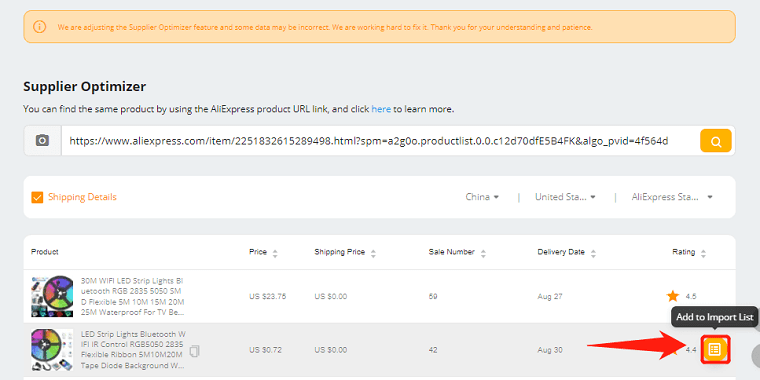The height and width of the screenshot is (380, 760).
Task: Open the AliExpress Standard shipping method dropdown
Action: (x=672, y=197)
